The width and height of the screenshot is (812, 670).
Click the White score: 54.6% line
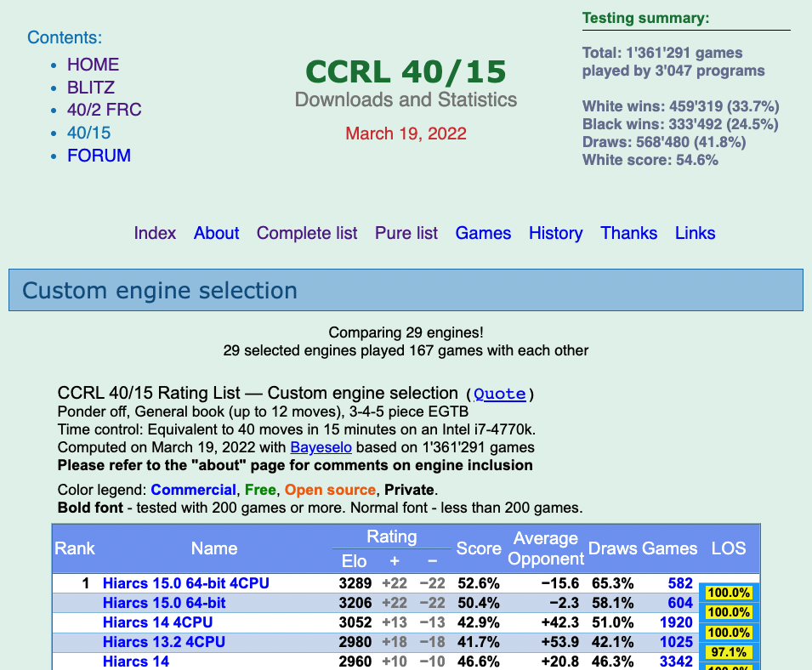[650, 160]
